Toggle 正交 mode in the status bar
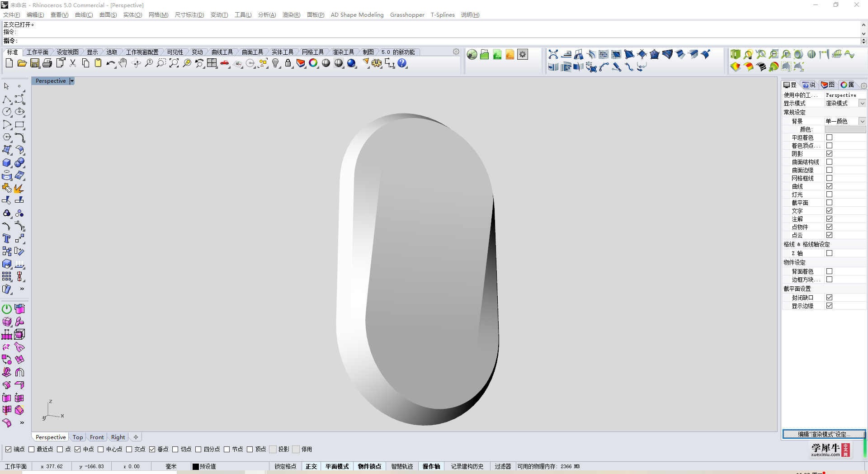The height and width of the screenshot is (474, 868). pyautogui.click(x=311, y=466)
